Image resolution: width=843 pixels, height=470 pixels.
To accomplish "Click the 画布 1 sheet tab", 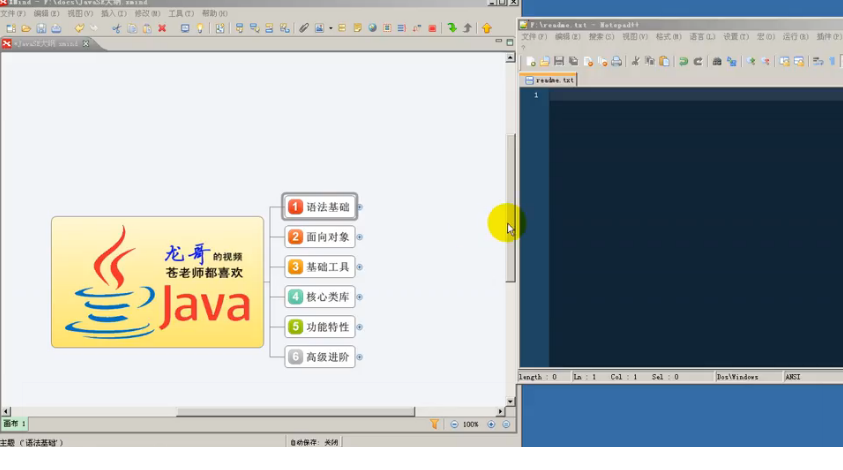I will tap(14, 424).
